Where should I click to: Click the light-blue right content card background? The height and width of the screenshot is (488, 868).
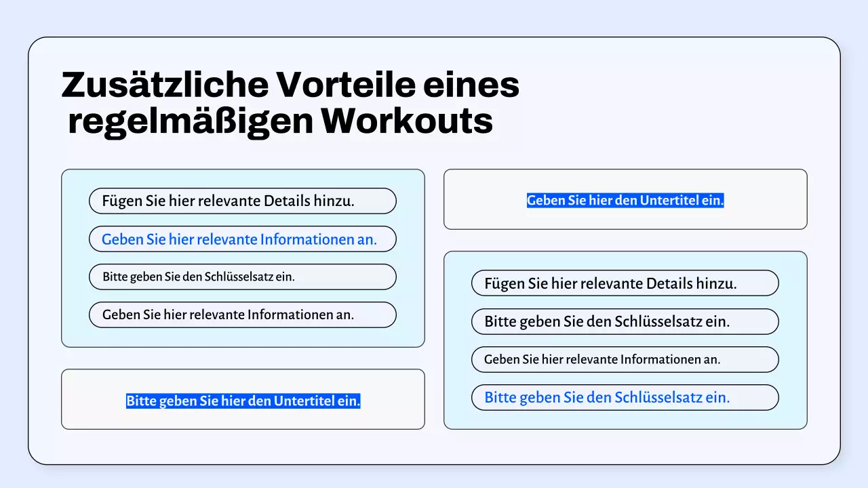pos(625,420)
